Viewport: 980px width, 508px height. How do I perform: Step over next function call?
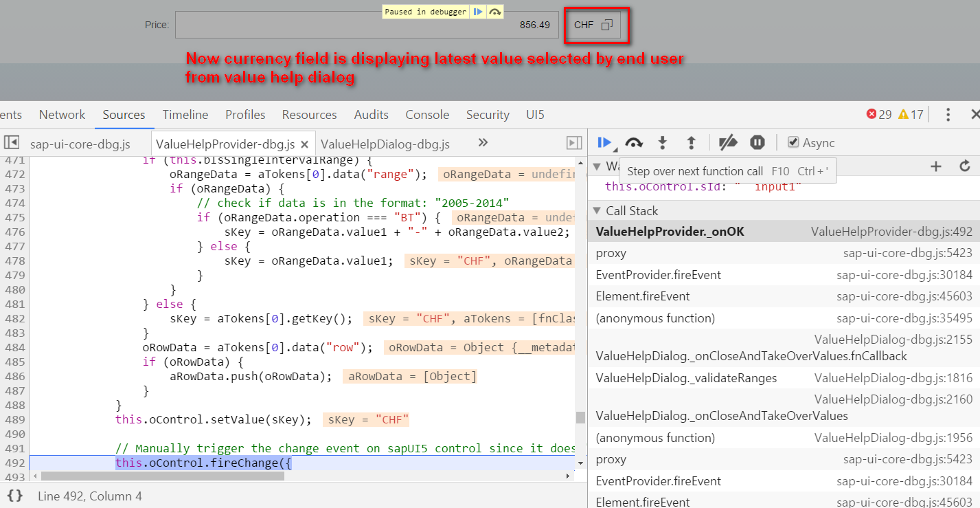coord(634,142)
